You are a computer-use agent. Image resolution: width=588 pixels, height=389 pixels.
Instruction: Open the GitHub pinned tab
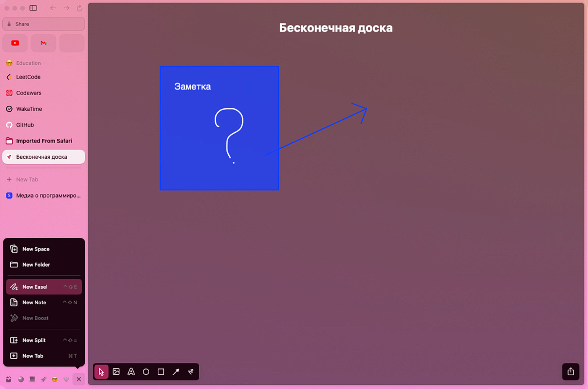pos(44,125)
